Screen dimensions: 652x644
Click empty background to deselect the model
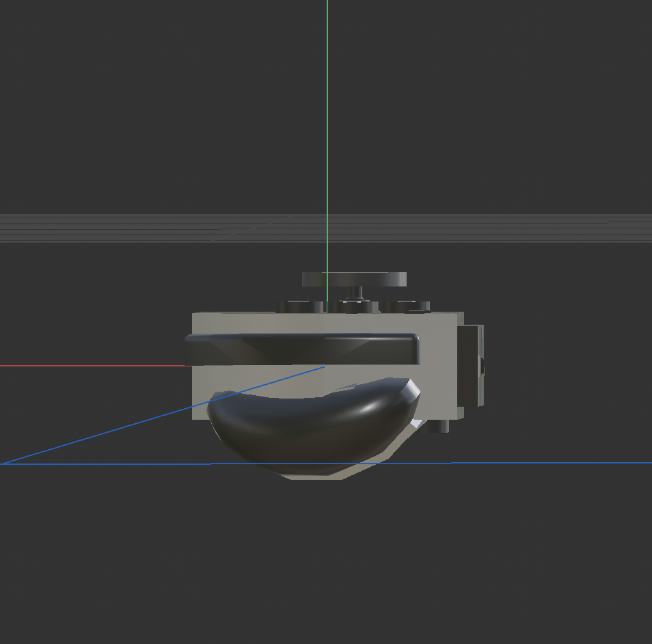(x=103, y=103)
